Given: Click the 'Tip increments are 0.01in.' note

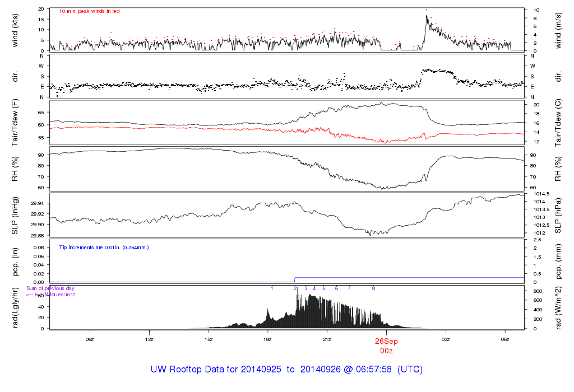Looking at the screenshot, I should 104,247.
